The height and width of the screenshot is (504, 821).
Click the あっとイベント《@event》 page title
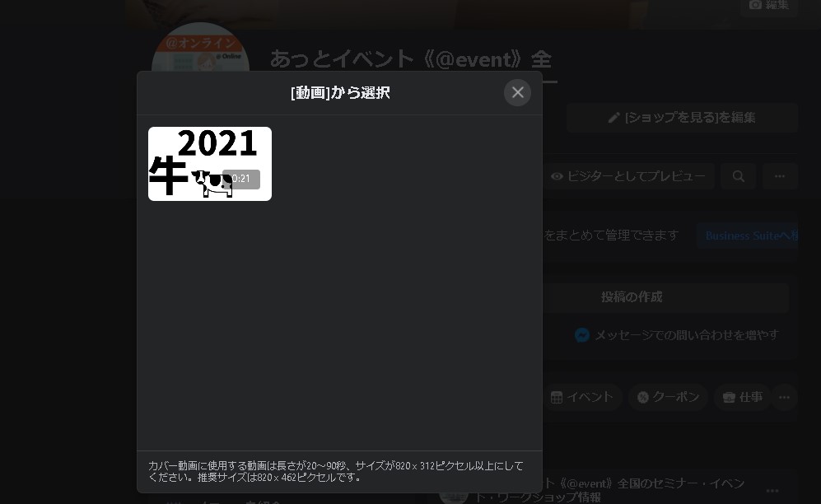pyautogui.click(x=410, y=59)
